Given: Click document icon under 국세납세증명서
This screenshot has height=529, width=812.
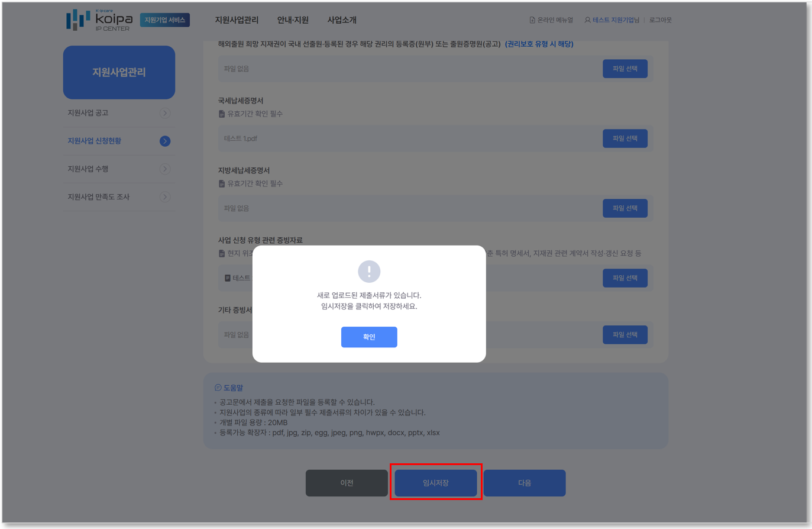Looking at the screenshot, I should point(222,114).
